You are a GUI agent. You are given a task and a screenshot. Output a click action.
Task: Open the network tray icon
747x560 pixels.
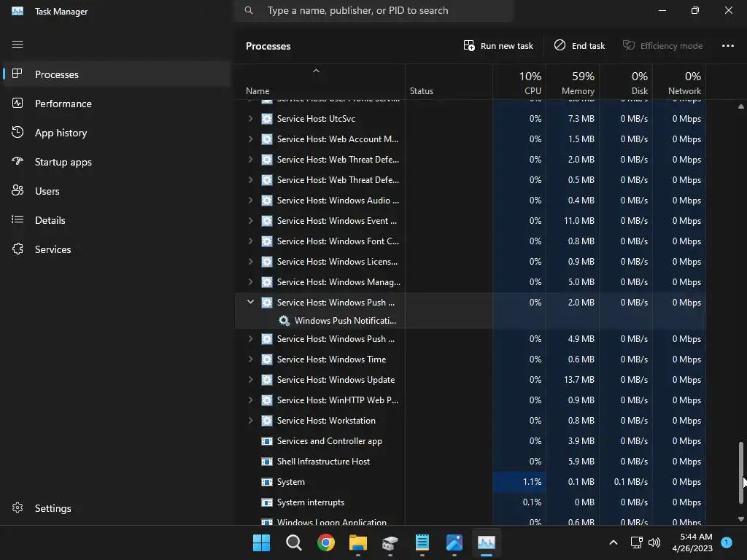tap(636, 542)
